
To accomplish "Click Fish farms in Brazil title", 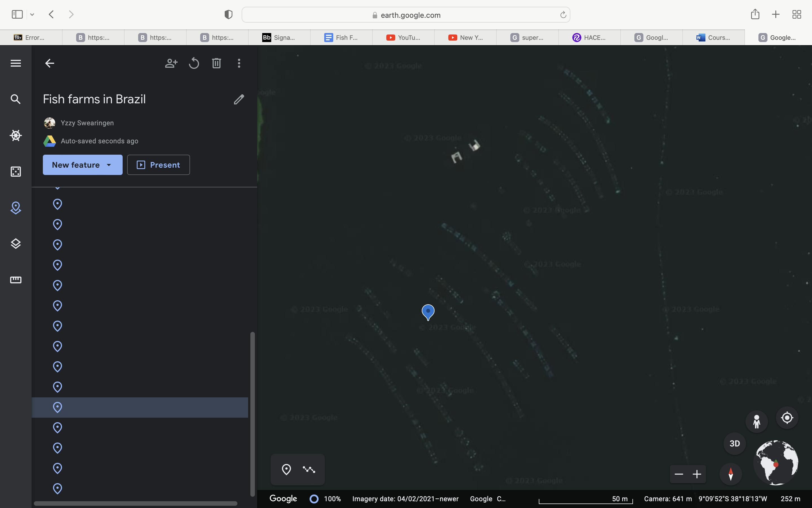I will coord(94,99).
